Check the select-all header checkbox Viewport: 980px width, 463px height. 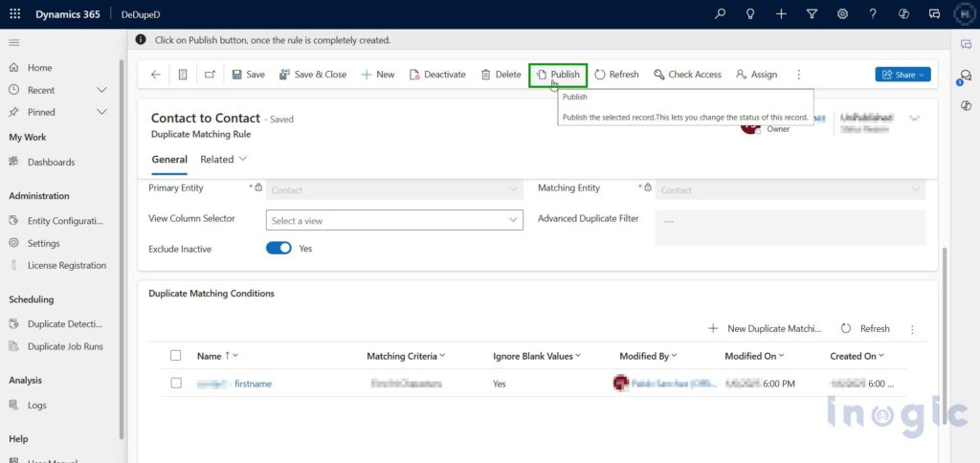pos(176,356)
